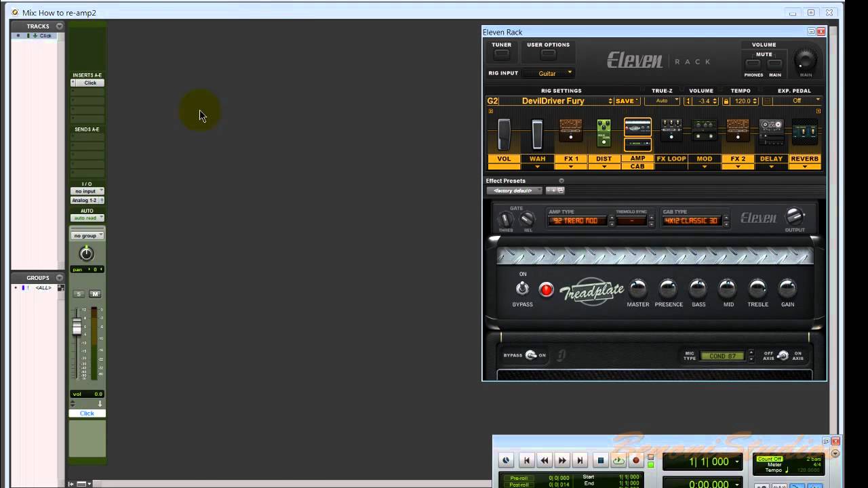
Task: Click the Click track fader
Action: [77, 327]
